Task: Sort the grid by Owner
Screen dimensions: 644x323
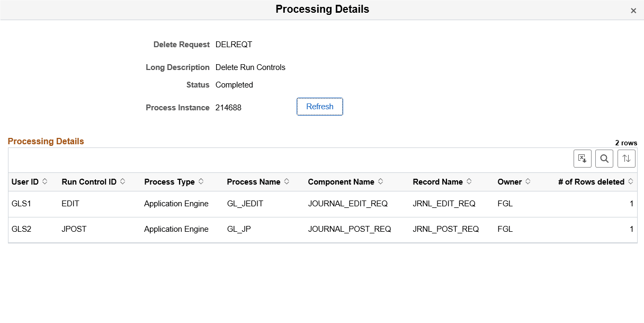Action: click(x=510, y=181)
